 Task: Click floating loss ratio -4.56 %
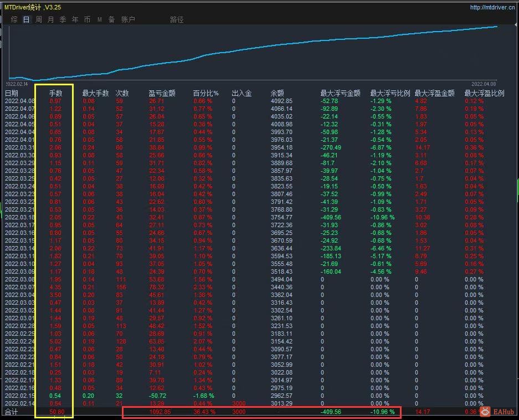click(x=381, y=272)
